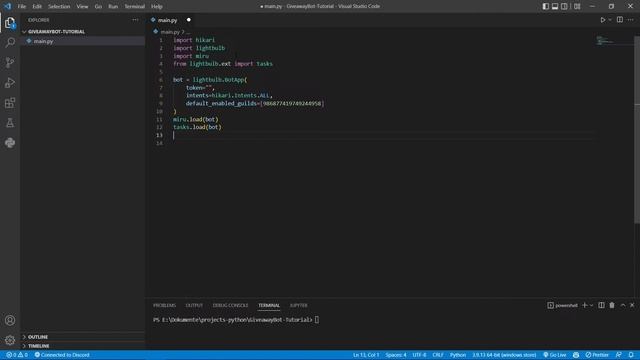640x360 pixels.
Task: Run the Python file play button
Action: click(602, 20)
